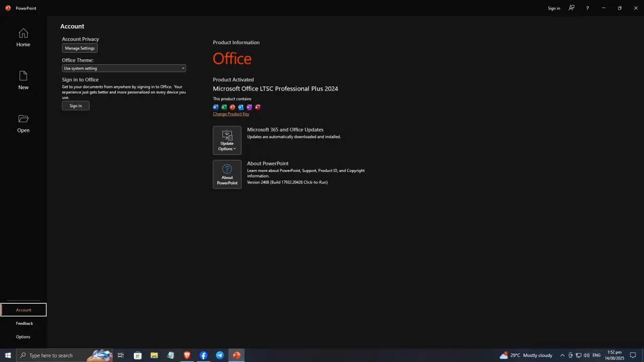The width and height of the screenshot is (644, 362).
Task: Click the Microsoft 365 and Office Updates heading
Action: (285, 130)
